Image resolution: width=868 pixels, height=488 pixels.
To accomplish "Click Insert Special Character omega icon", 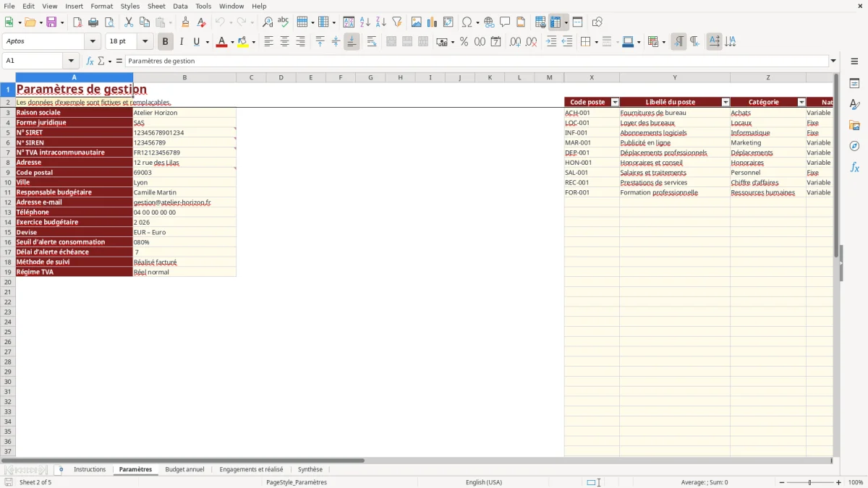I will 467,22.
